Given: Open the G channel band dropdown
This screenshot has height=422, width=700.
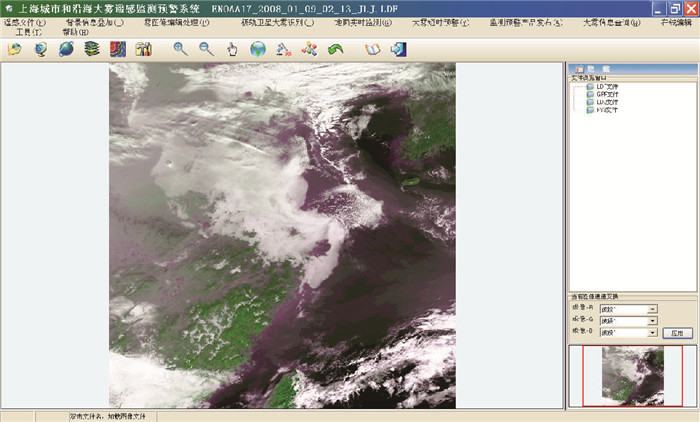Looking at the screenshot, I should point(652,321).
